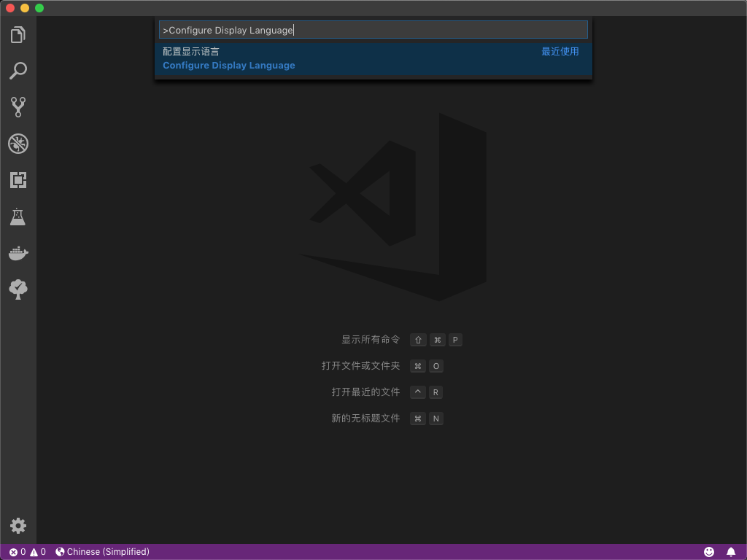The image size is (747, 560).
Task: Open the Debug view
Action: (18, 144)
